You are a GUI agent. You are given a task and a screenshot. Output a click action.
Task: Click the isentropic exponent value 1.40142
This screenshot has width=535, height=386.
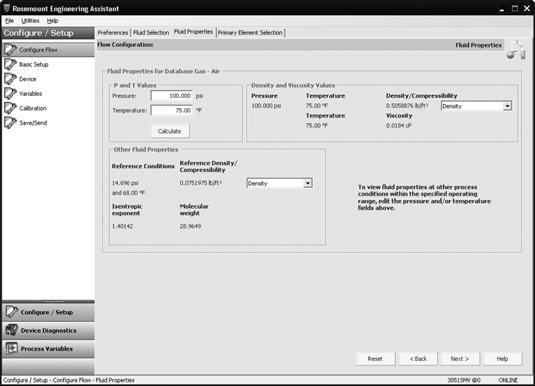pos(122,226)
